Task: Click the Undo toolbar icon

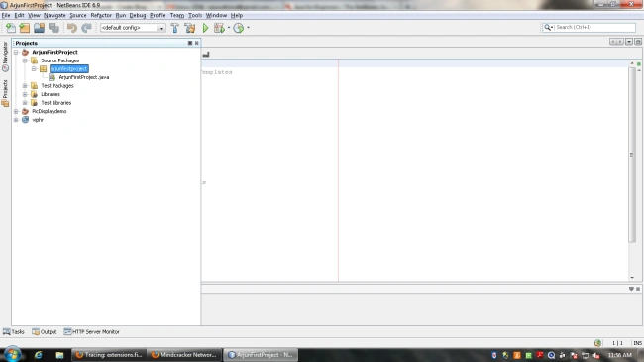Action: 72,28
